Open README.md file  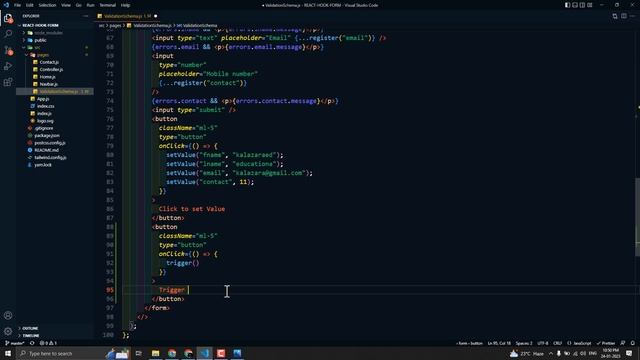click(x=46, y=150)
